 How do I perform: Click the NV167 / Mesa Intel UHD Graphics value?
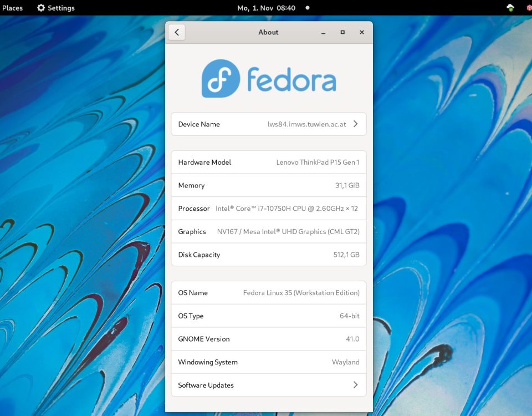[x=288, y=232]
